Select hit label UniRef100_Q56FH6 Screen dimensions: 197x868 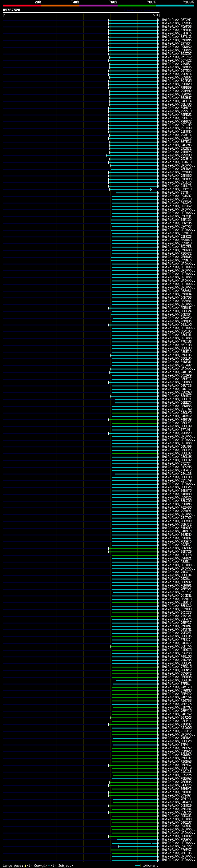(177, 355)
